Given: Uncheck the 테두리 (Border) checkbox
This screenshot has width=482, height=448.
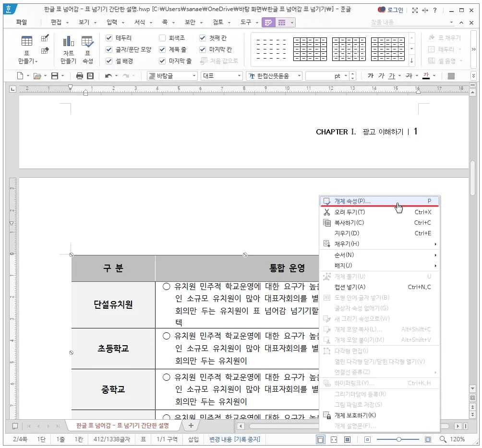Looking at the screenshot, I should pyautogui.click(x=108, y=37).
